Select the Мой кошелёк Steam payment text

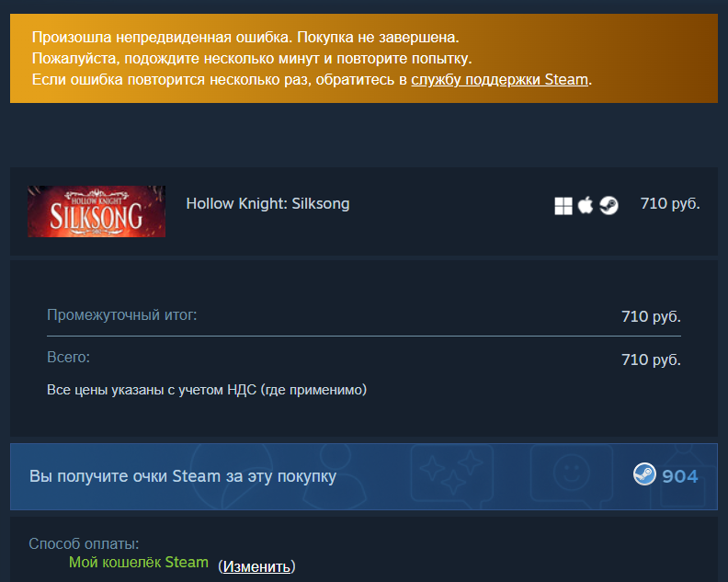click(139, 562)
